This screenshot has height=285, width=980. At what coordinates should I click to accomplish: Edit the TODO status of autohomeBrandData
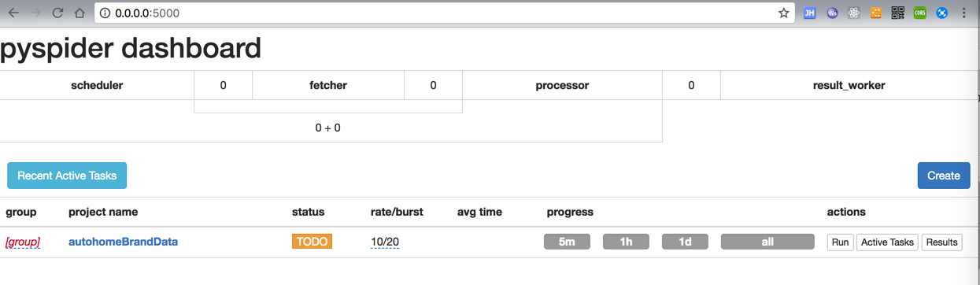312,242
